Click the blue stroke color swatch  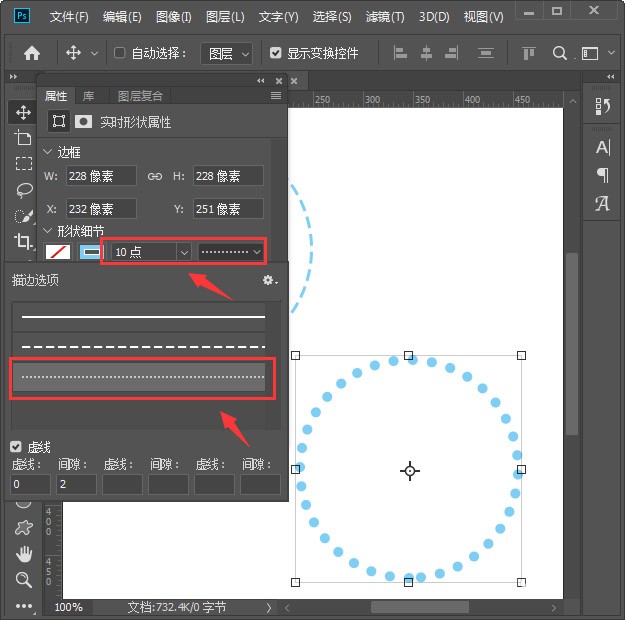[91, 252]
